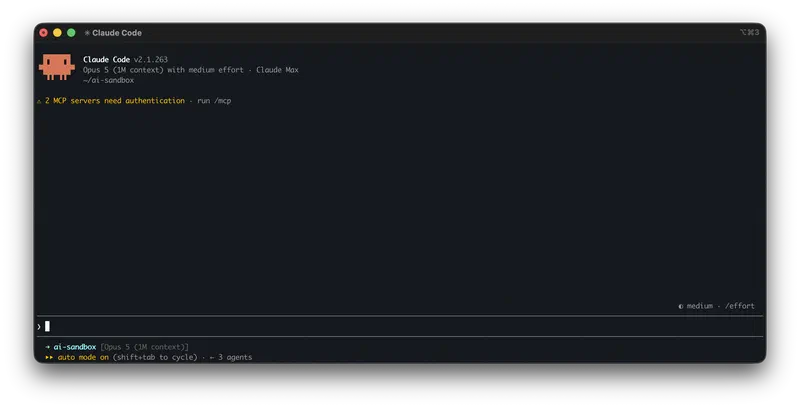Click the warning triangle before MCP message

39,101
